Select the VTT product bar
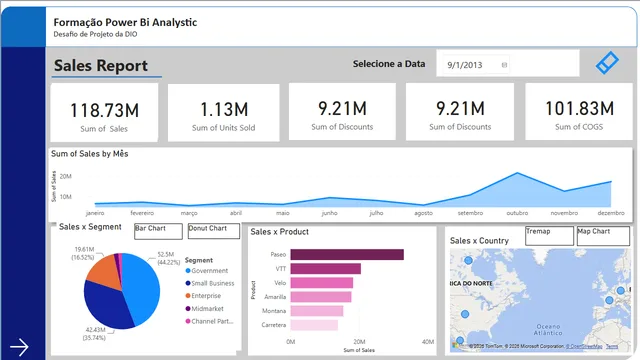 pyautogui.click(x=325, y=269)
